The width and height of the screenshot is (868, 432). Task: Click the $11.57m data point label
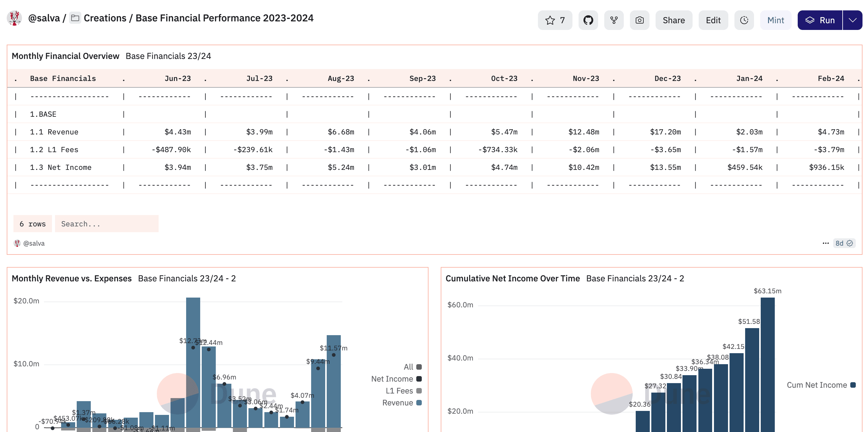click(333, 348)
